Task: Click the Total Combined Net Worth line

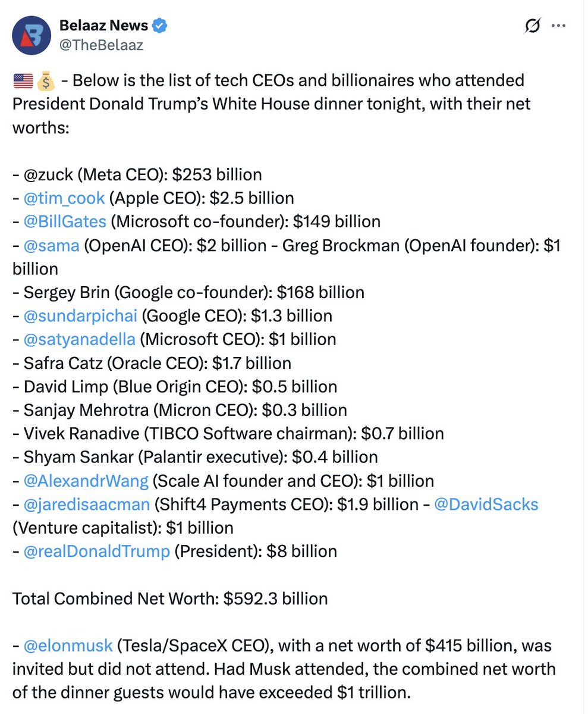Action: pyautogui.click(x=169, y=598)
